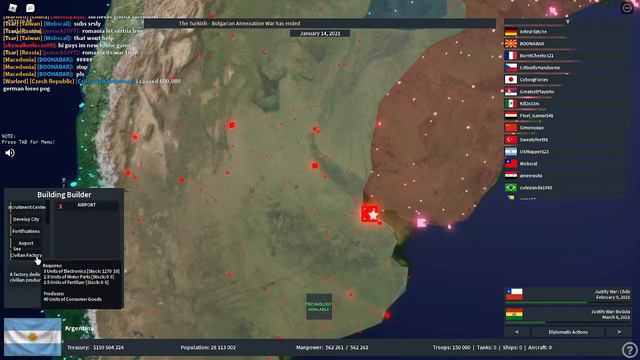Open the three-dot options menu

627,8
